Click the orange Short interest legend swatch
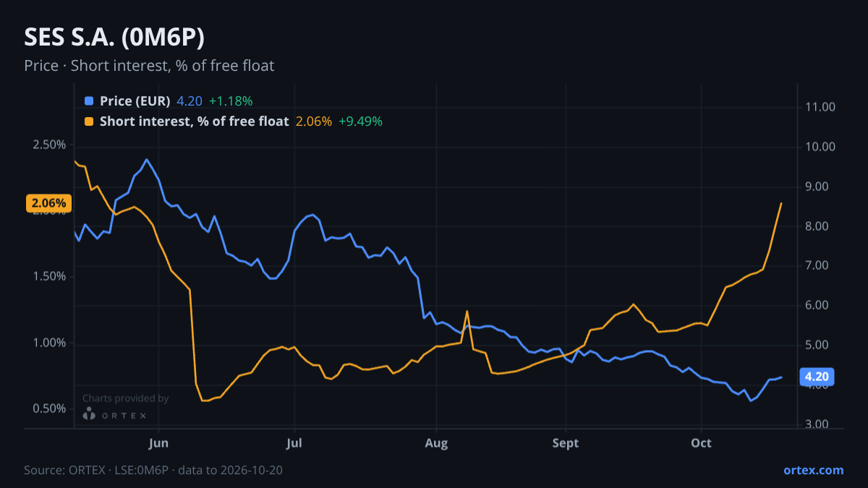This screenshot has height=488, width=868. (89, 121)
